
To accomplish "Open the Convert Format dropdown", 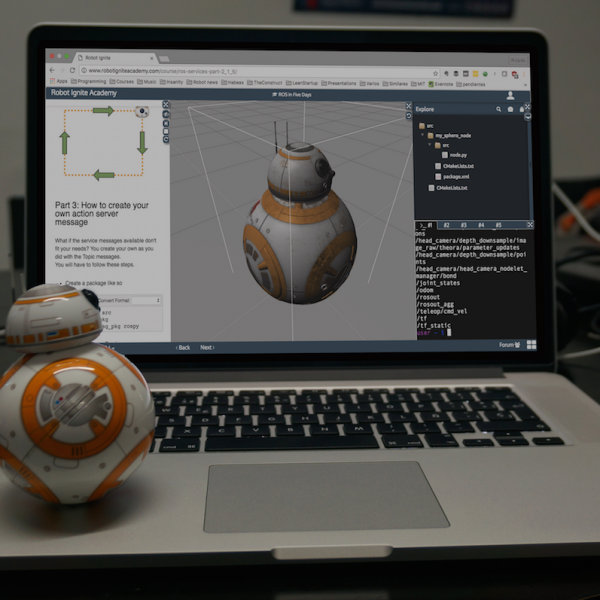I will [147, 300].
